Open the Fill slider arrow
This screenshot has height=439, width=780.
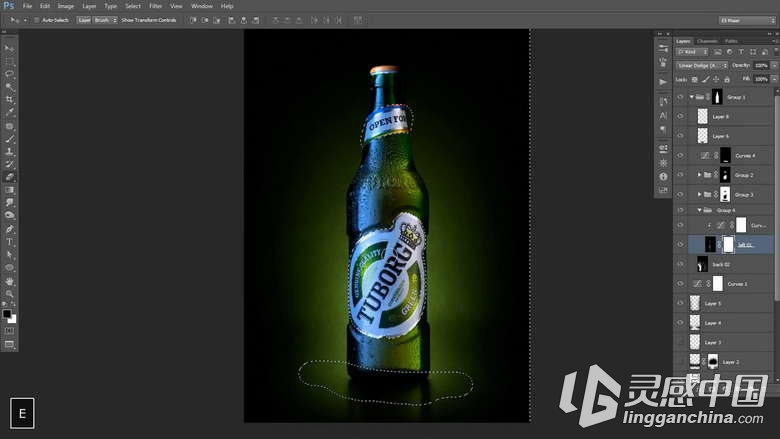[x=774, y=80]
